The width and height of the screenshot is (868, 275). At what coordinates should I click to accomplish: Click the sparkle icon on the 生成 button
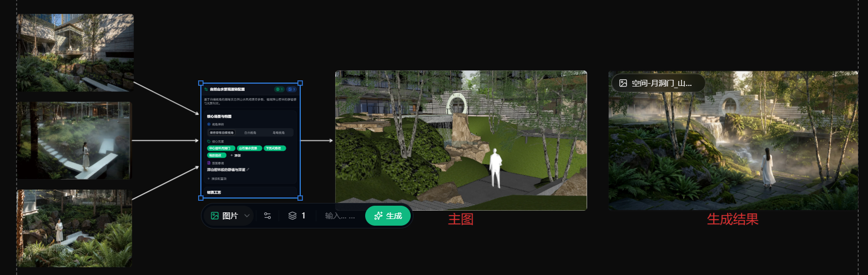tap(379, 216)
